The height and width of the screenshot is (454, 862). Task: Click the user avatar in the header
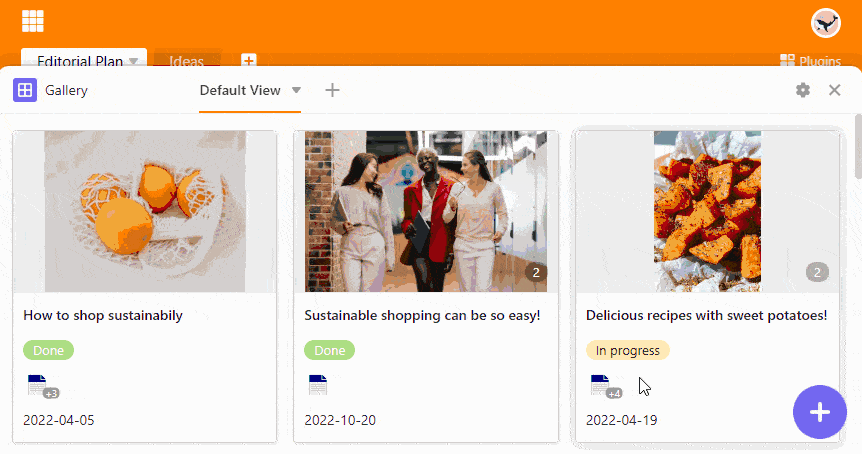[825, 22]
